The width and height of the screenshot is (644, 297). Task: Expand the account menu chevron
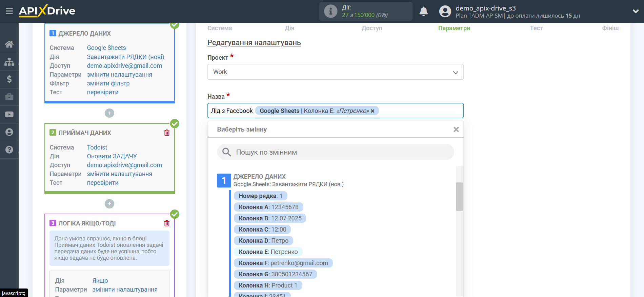[636, 11]
